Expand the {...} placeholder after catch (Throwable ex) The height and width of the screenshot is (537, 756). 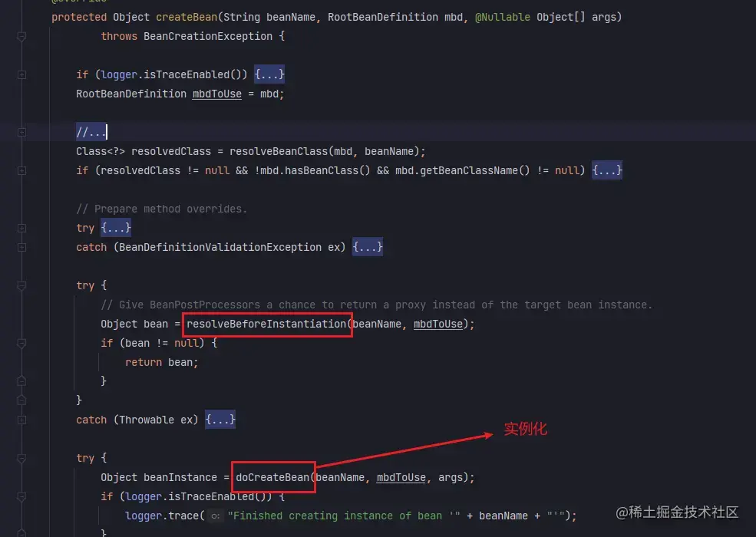220,420
